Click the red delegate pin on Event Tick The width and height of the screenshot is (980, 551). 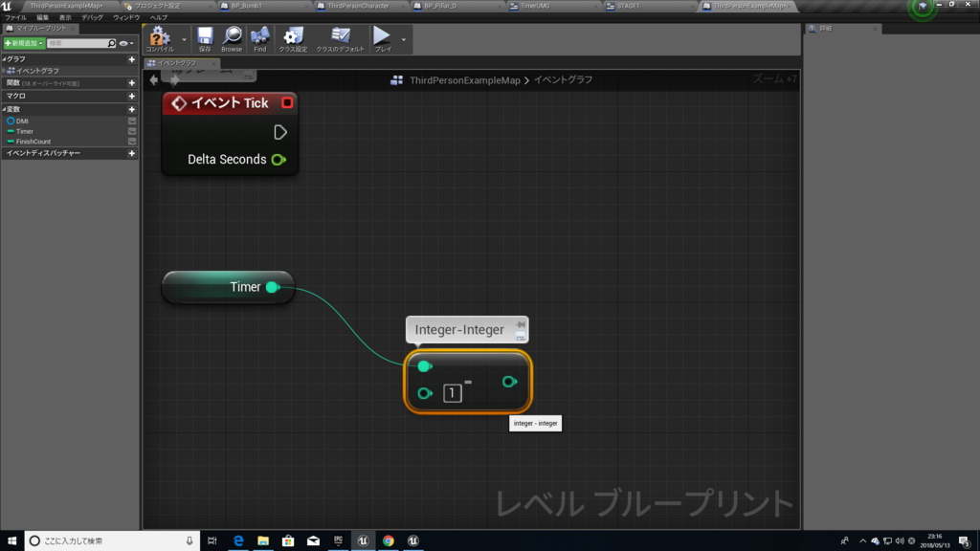(x=287, y=103)
